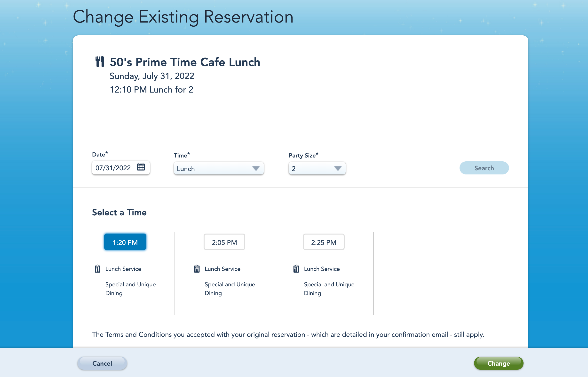Image resolution: width=588 pixels, height=377 pixels.
Task: Click the calendar icon in Date field
Action: 141,167
